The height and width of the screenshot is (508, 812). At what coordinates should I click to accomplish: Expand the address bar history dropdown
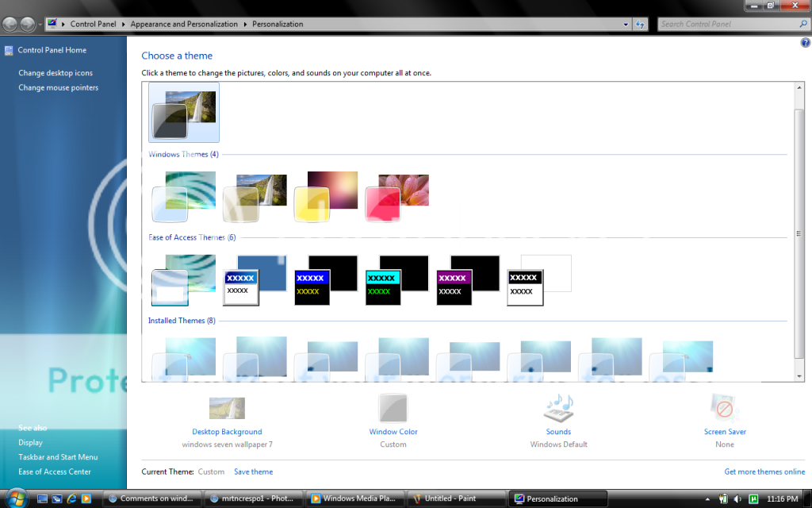tap(626, 25)
